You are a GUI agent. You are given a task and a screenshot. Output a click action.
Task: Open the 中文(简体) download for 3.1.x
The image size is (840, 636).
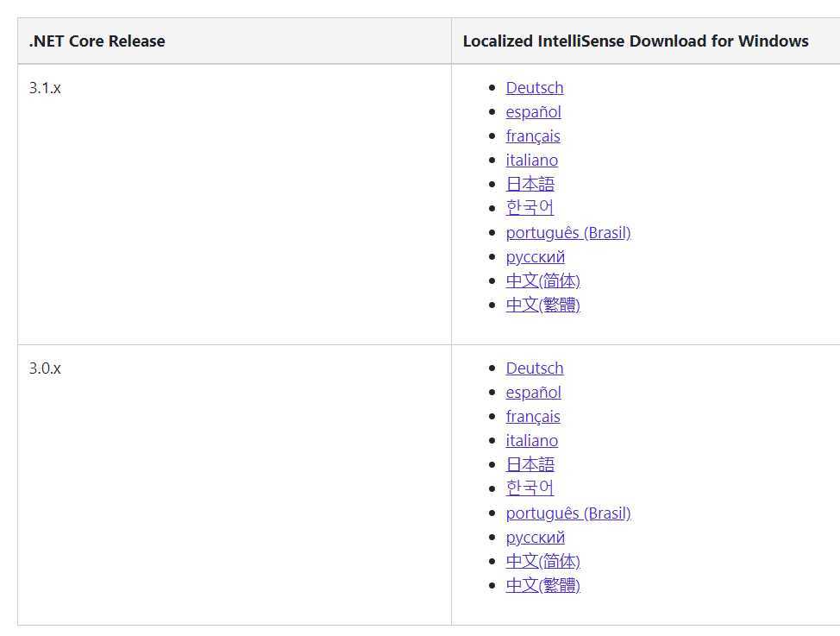[x=542, y=280]
